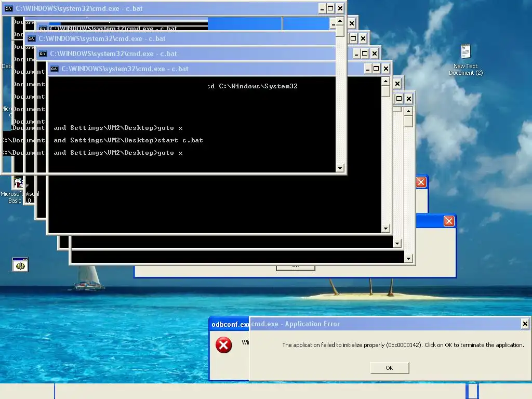Close the rearmost rightmost cmd window
This screenshot has height=399, width=532.
pyautogui.click(x=409, y=99)
